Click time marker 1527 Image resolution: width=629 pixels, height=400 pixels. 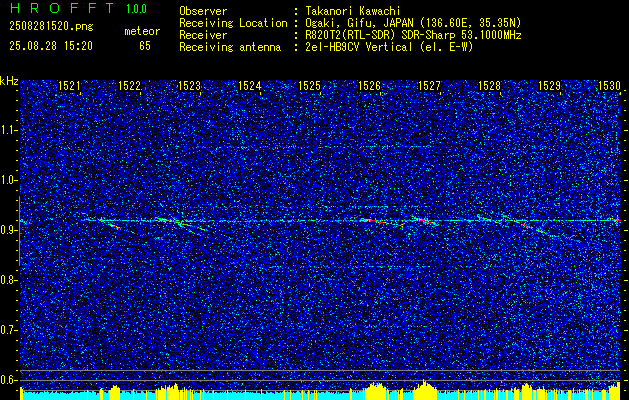(429, 86)
